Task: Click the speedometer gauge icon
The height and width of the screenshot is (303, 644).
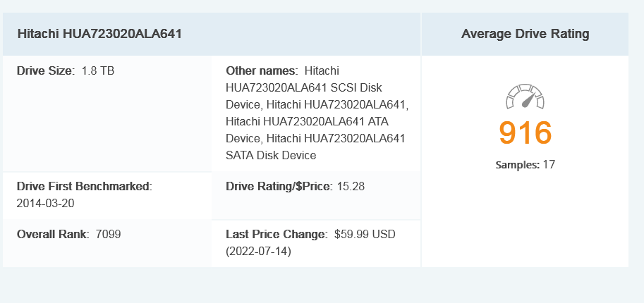Action: [525, 98]
